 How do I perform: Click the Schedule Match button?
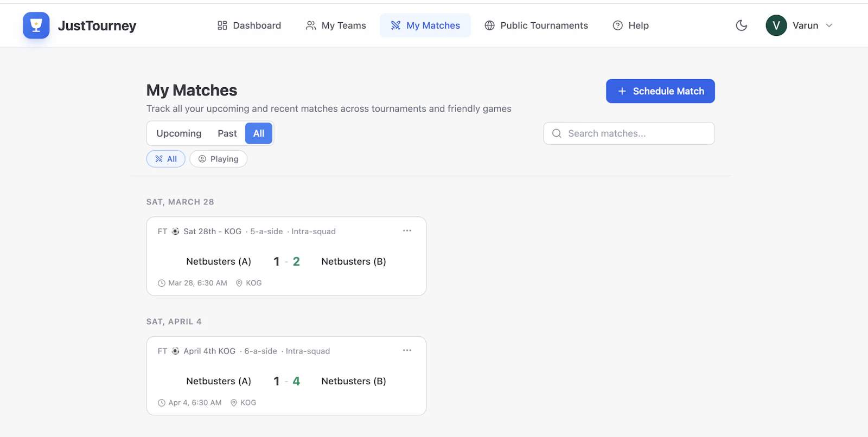660,91
